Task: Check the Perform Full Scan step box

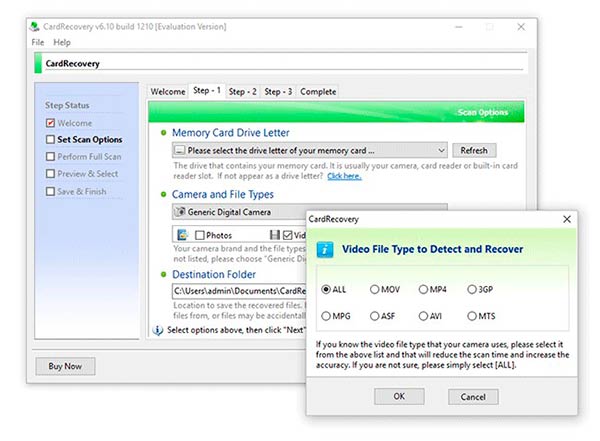Action: 50,157
